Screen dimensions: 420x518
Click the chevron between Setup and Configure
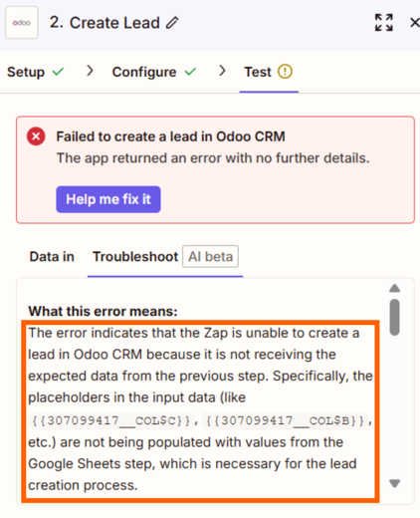point(90,71)
